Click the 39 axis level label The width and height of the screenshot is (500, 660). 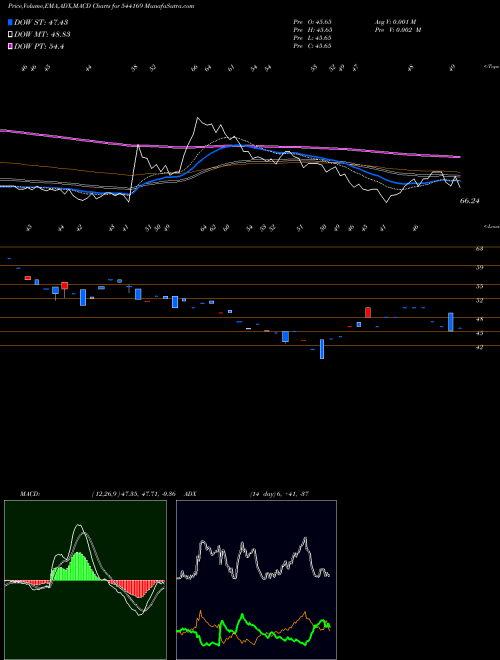[x=479, y=267]
